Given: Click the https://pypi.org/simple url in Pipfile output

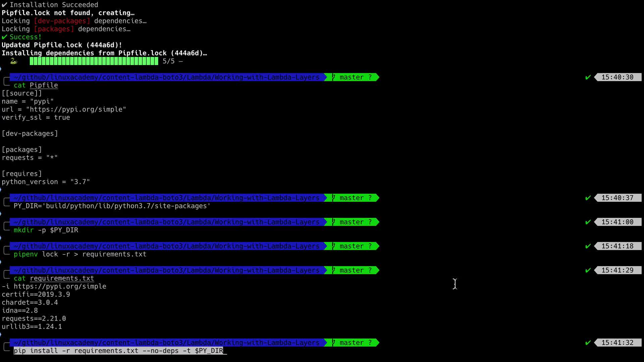Looking at the screenshot, I should coord(76,110).
